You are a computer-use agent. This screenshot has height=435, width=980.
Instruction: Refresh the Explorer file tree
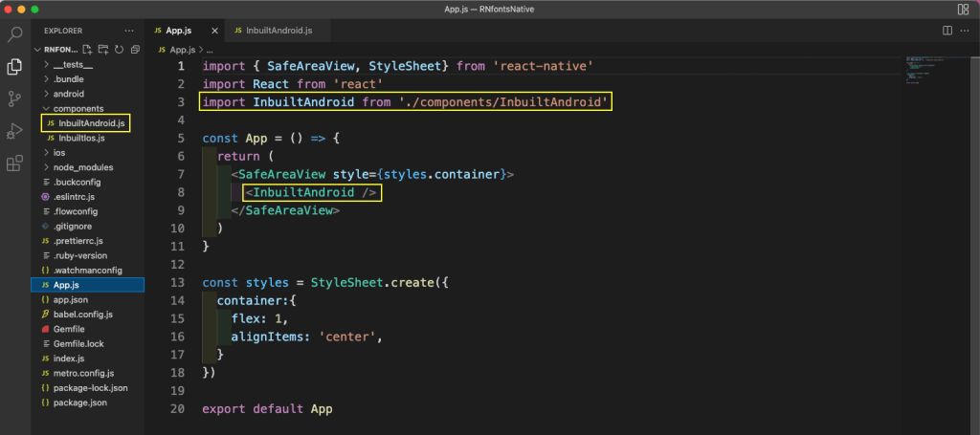[119, 49]
